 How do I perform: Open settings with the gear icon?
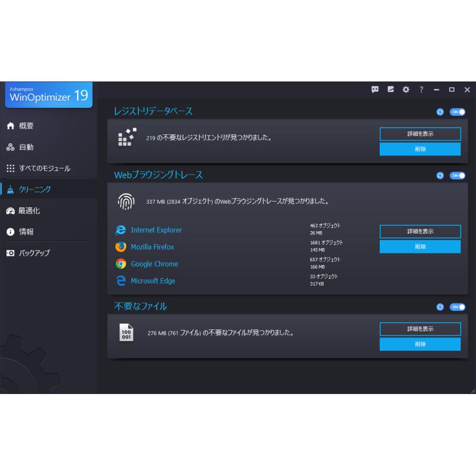tap(406, 89)
